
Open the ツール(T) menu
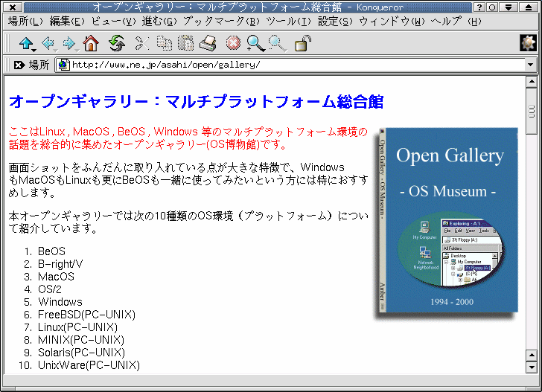[x=288, y=22]
